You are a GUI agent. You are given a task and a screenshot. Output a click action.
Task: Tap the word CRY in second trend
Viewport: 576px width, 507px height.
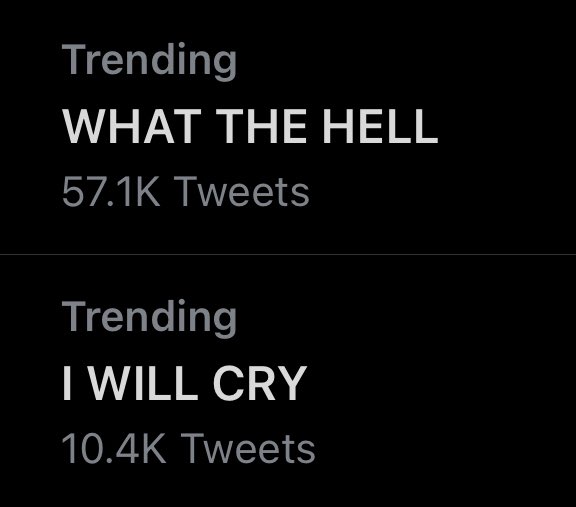tap(260, 383)
